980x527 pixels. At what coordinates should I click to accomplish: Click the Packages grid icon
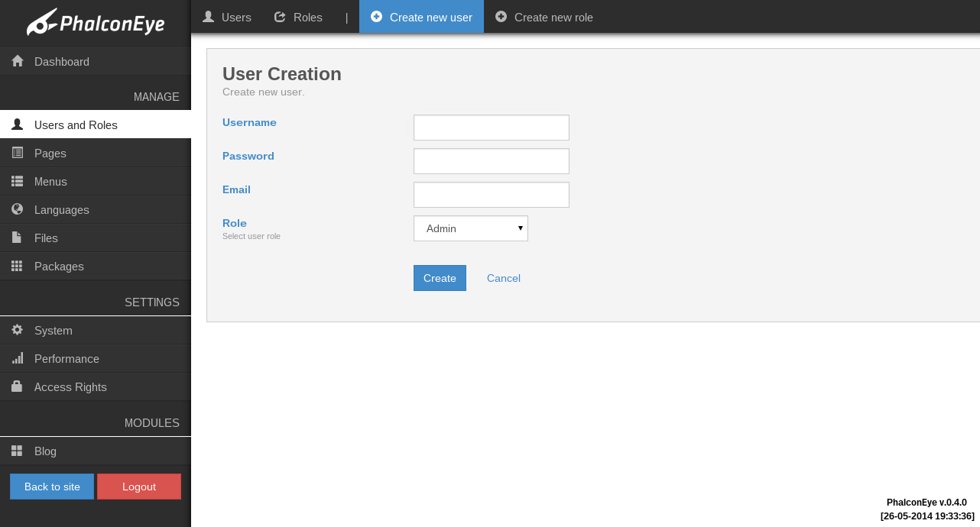coord(17,266)
